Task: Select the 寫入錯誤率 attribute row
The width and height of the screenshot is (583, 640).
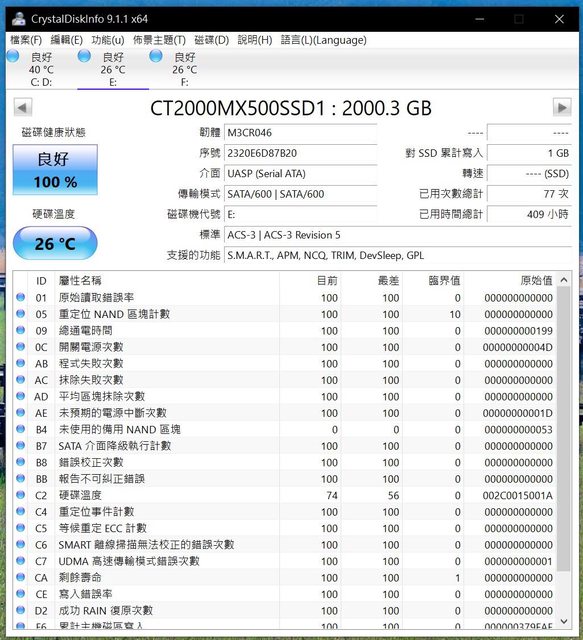Action: (285, 594)
